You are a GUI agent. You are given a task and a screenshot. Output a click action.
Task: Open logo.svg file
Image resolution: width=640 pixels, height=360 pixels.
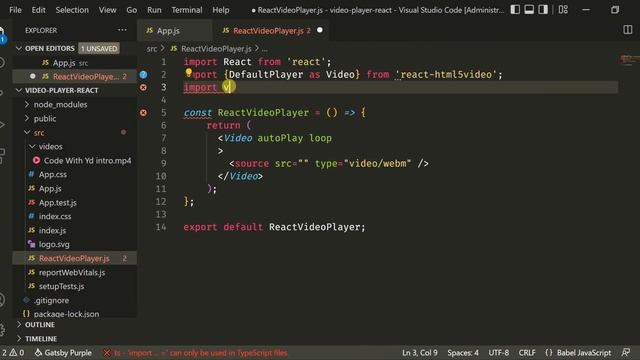[54, 244]
